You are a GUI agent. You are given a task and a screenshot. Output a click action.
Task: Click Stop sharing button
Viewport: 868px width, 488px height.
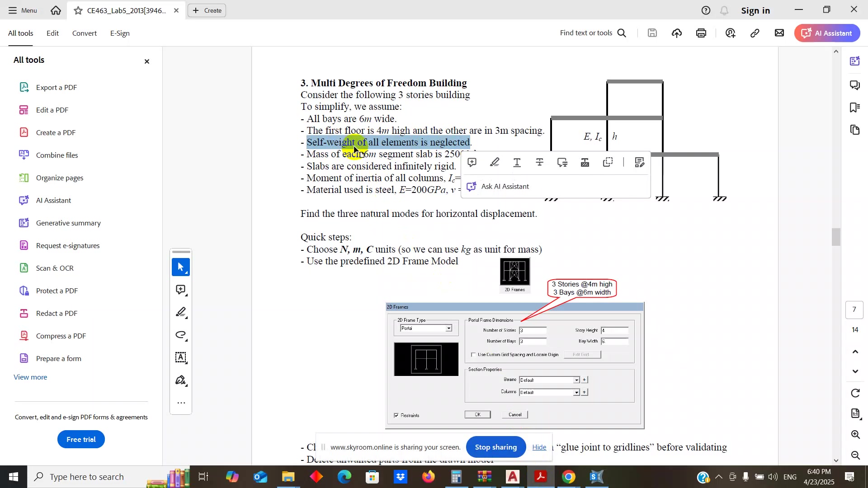point(495,447)
